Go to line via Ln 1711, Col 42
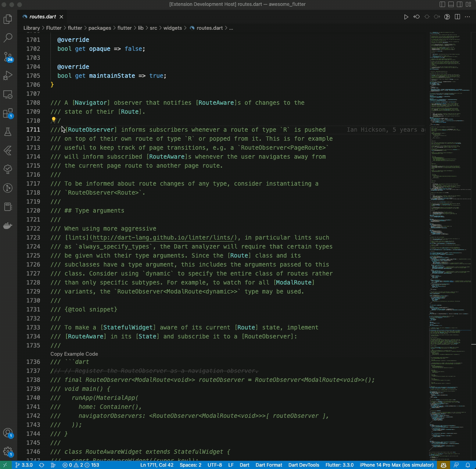476x469 pixels. (157, 465)
